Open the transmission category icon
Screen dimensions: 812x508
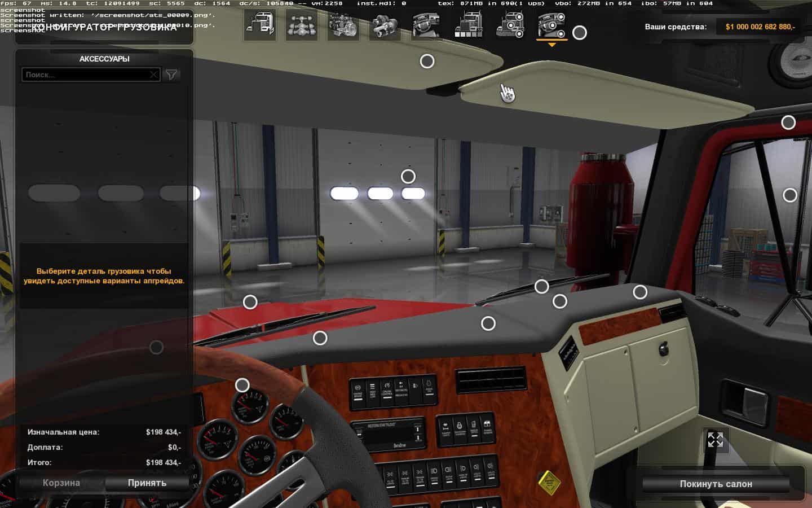pos(385,27)
